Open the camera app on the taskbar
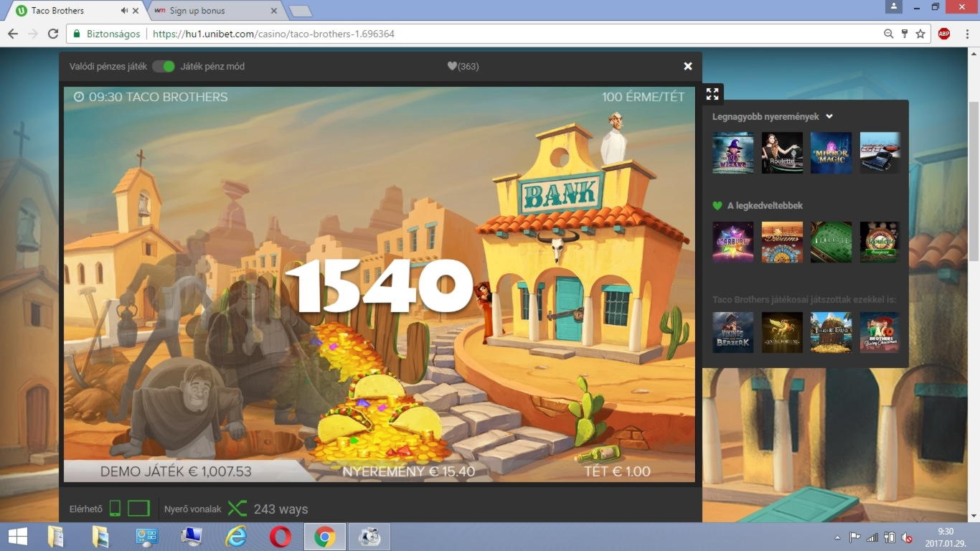The height and width of the screenshot is (551, 980). (369, 537)
